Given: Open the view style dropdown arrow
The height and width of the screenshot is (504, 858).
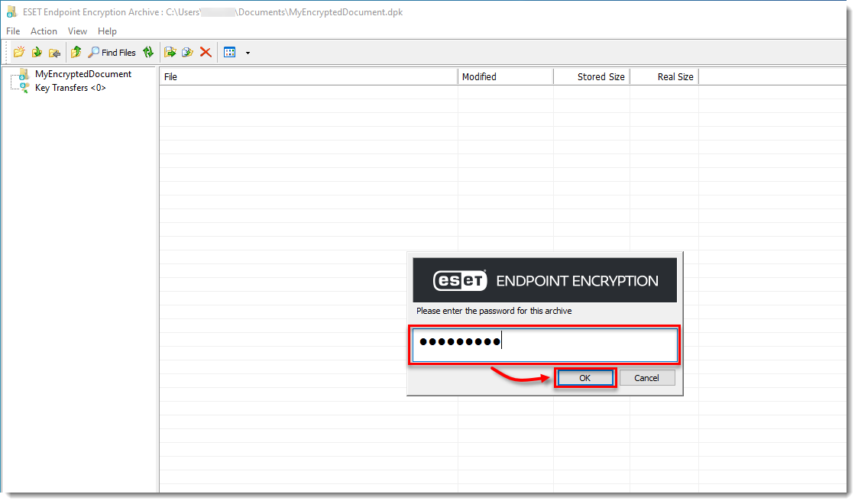Looking at the screenshot, I should [x=246, y=52].
